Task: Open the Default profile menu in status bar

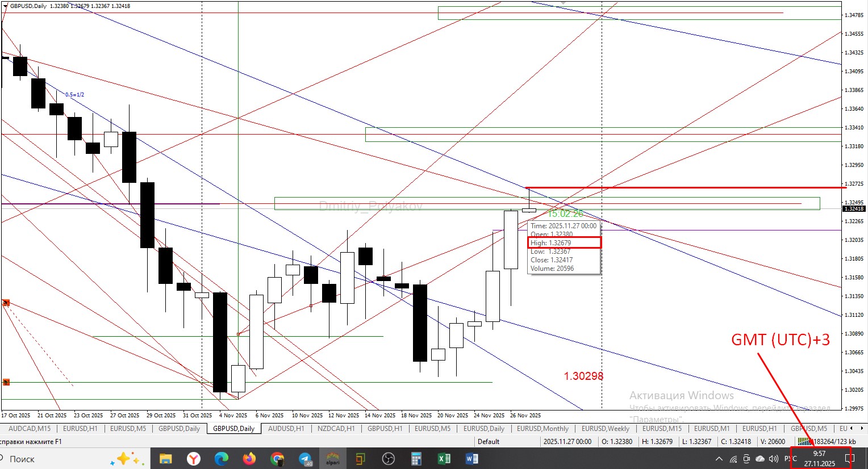Action: tap(489, 442)
